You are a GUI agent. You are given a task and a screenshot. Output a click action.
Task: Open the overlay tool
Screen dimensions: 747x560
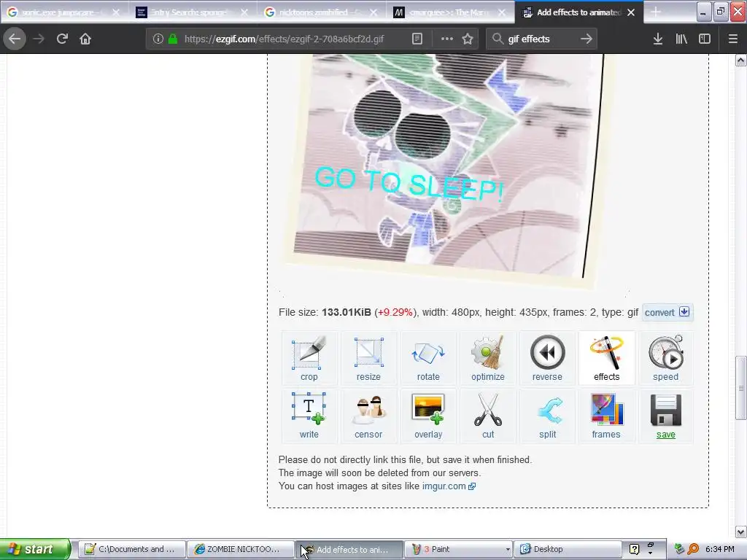[427, 416]
